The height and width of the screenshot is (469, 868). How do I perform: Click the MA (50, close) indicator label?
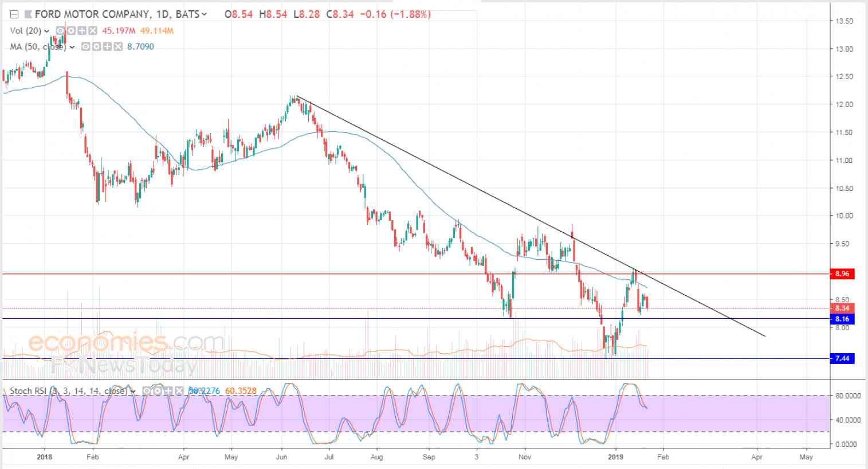tap(38, 47)
